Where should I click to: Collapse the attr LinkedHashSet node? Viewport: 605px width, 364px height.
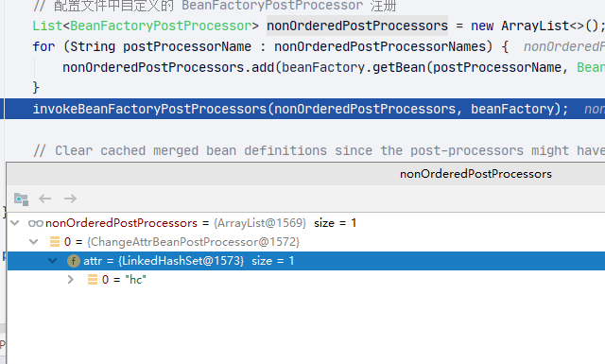click(53, 261)
